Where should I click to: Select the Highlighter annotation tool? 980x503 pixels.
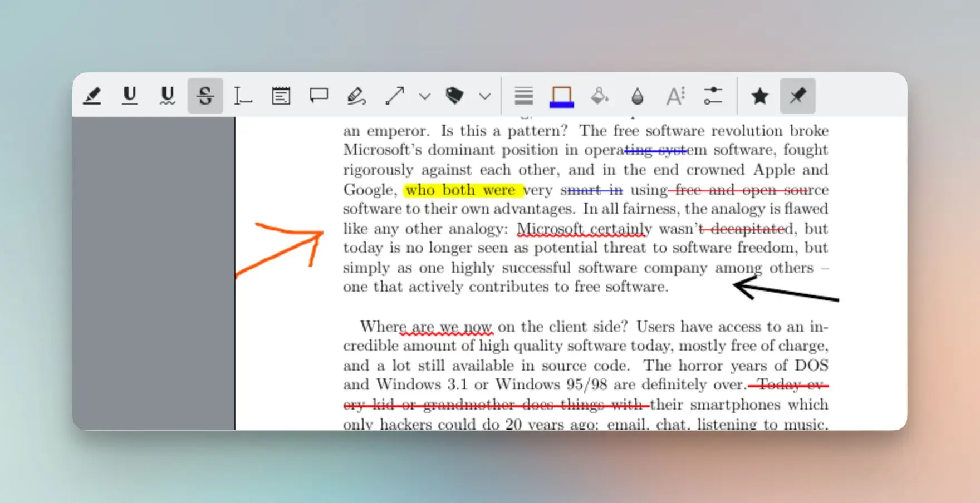click(x=92, y=96)
